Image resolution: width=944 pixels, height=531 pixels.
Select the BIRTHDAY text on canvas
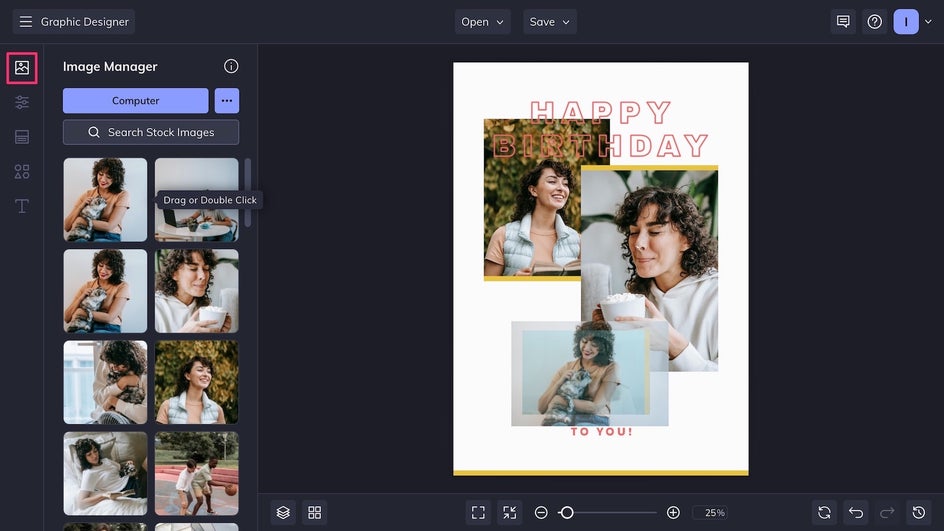600,146
